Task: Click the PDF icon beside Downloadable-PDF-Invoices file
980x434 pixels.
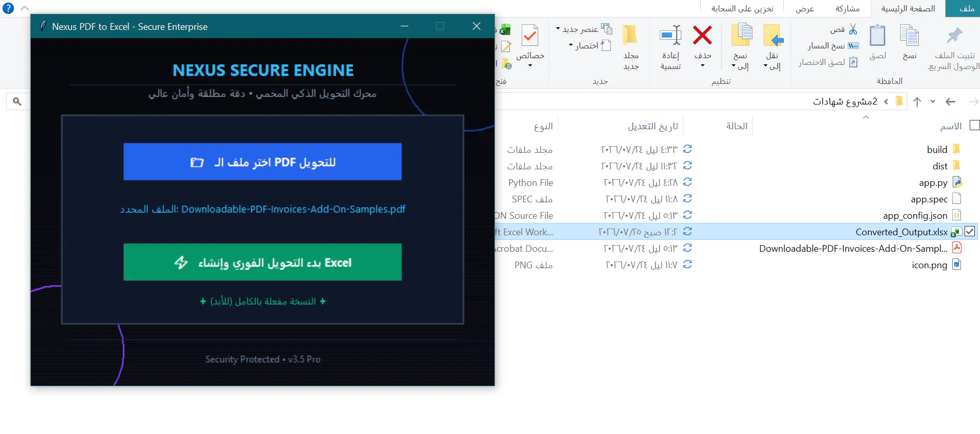Action: click(x=957, y=248)
